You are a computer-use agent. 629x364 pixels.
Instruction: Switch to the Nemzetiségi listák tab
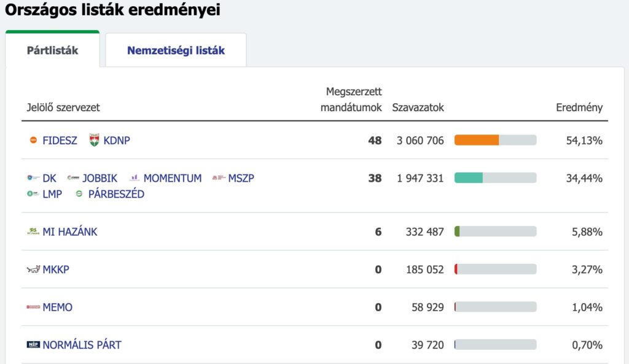tap(176, 50)
